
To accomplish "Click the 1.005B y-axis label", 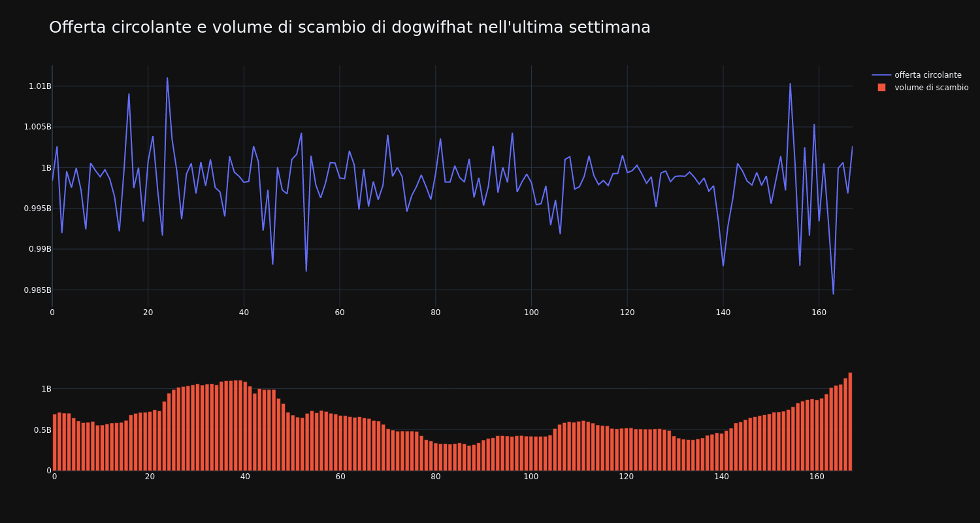I will point(37,127).
